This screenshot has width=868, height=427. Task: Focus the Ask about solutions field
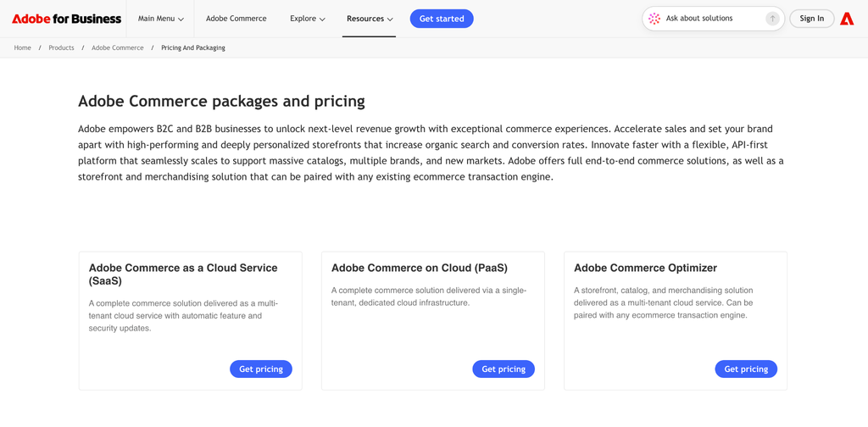pos(713,19)
